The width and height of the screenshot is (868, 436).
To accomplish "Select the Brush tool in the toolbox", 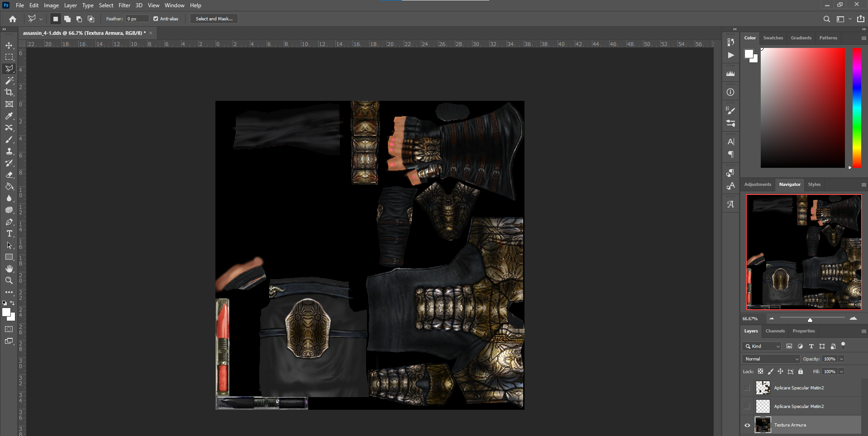I will (9, 139).
